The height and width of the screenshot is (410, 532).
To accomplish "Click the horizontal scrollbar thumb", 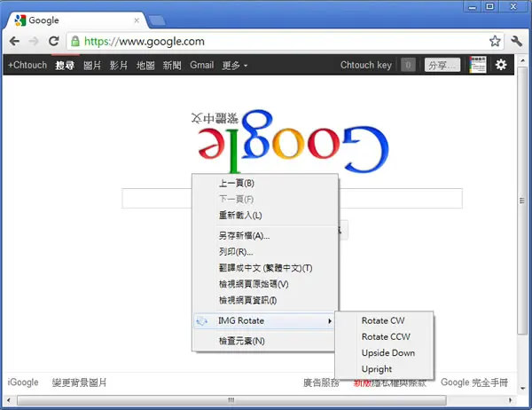I will [231, 400].
